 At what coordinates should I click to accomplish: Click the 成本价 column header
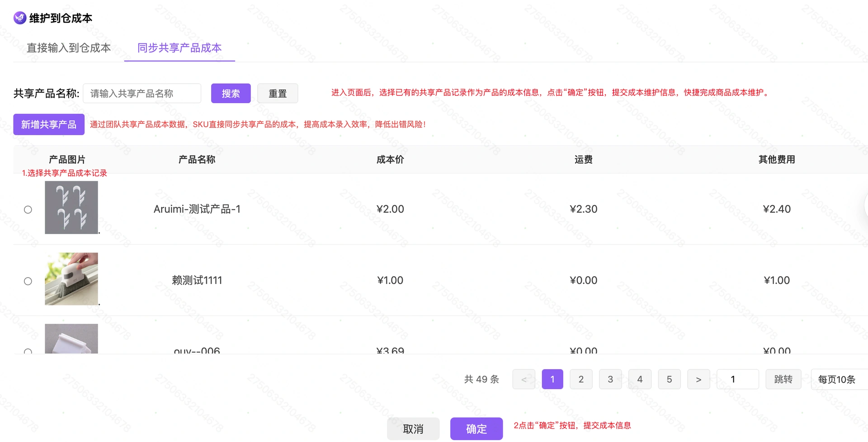390,160
